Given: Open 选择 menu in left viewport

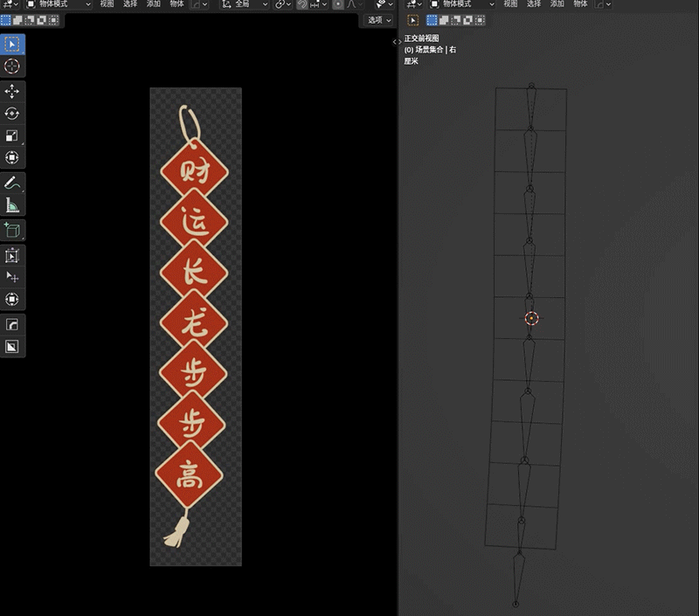Looking at the screenshot, I should tap(129, 4).
